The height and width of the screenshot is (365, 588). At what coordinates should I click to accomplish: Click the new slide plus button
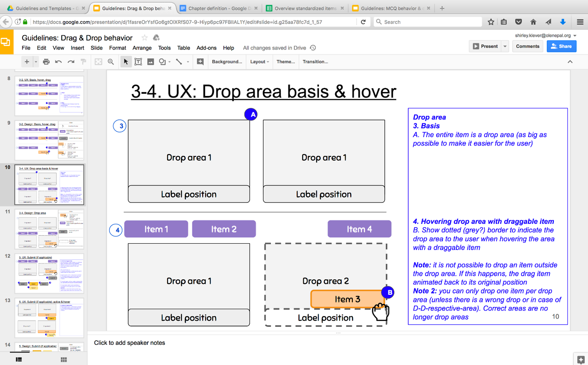pos(27,62)
